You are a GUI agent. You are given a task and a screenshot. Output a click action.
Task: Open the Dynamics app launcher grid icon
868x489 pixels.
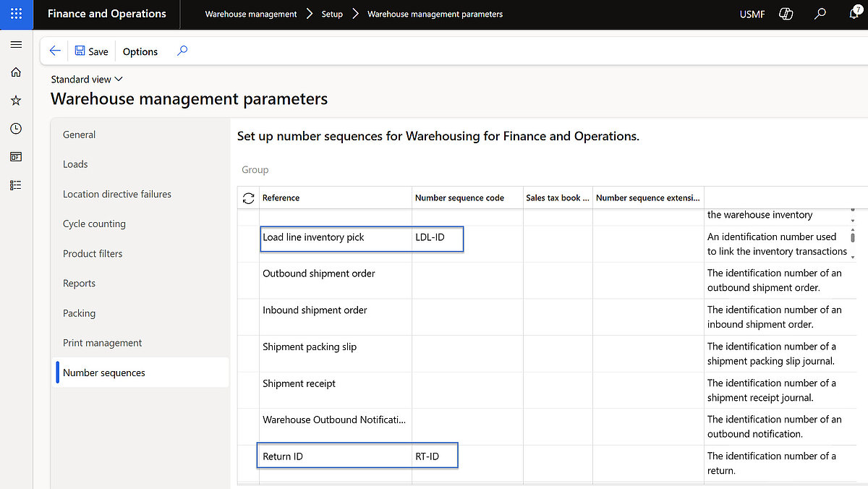[16, 14]
